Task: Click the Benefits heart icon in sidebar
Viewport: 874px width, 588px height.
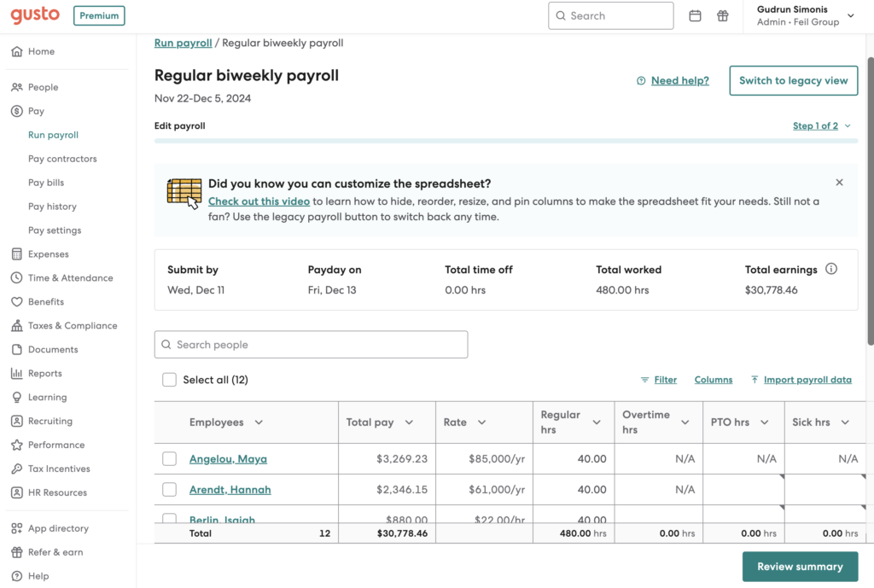Action: tap(17, 301)
